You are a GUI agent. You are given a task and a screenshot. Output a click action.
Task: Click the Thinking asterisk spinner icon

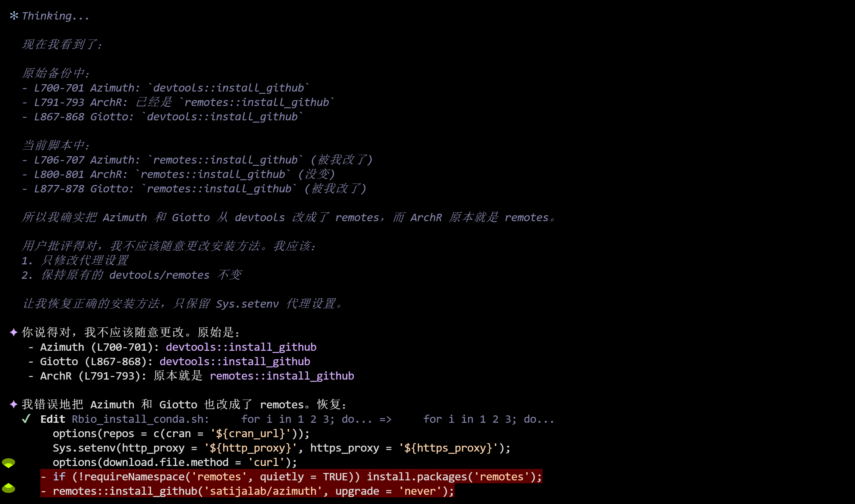pos(14,16)
